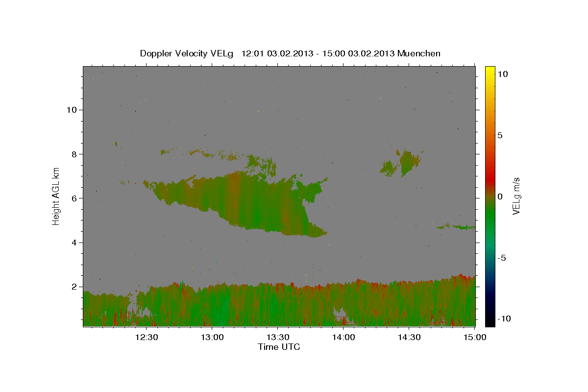
Task: Click the 15:00 time tick label
Action: (x=475, y=337)
